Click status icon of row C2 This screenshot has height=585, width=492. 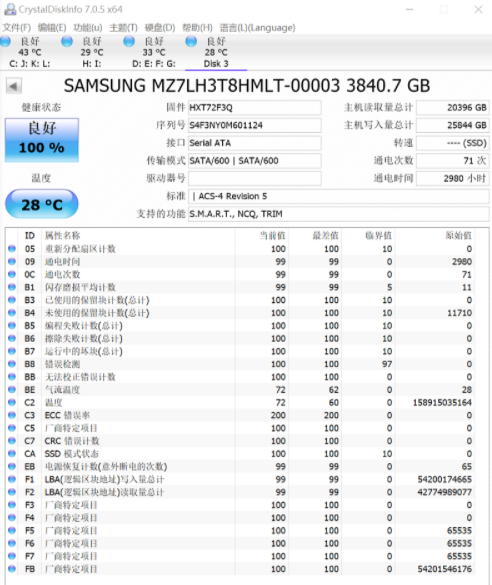tap(12, 402)
